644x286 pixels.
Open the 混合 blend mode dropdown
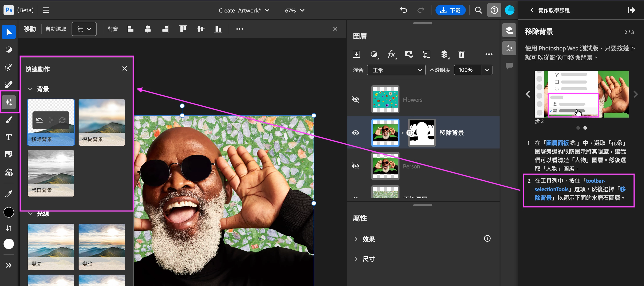point(396,70)
